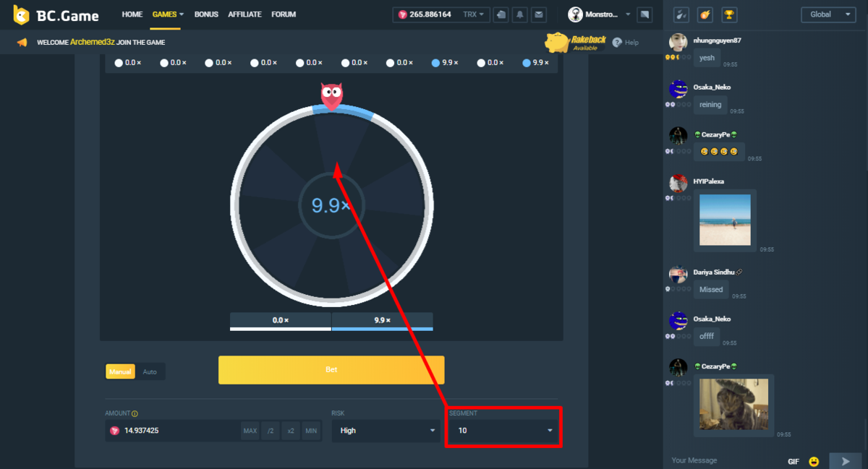
Task: Click the 9.9× multiplier bar below wheel
Action: [x=382, y=320]
